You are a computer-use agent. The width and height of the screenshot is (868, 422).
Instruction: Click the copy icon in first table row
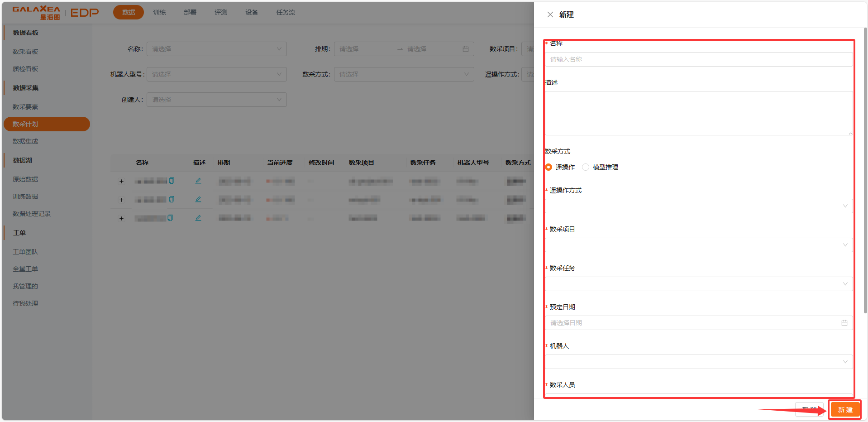coord(172,181)
